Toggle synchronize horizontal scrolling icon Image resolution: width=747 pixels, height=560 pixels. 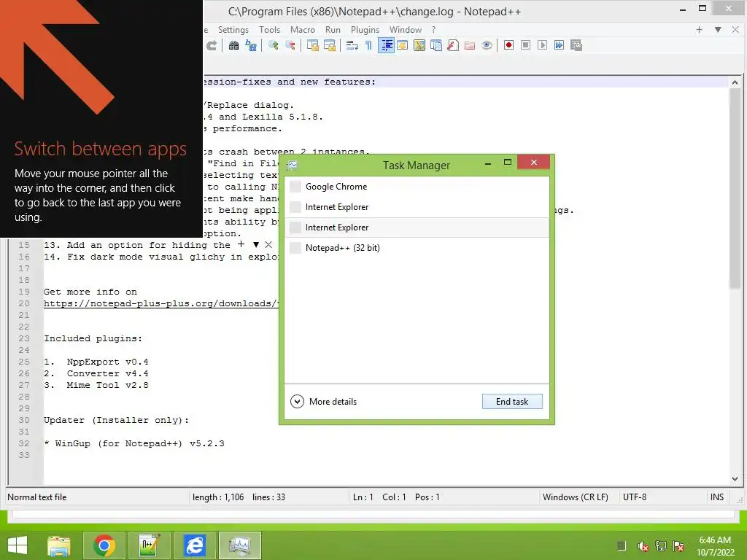tap(330, 45)
